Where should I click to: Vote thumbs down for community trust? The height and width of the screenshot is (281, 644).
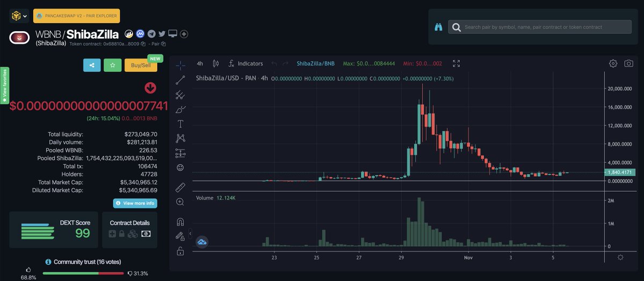[x=129, y=273]
